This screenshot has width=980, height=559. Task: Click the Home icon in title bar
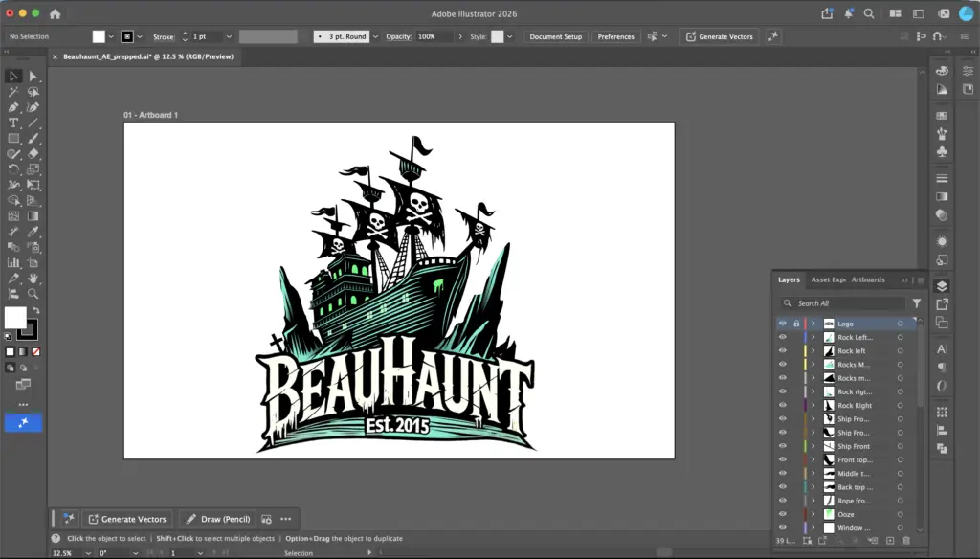tap(55, 13)
